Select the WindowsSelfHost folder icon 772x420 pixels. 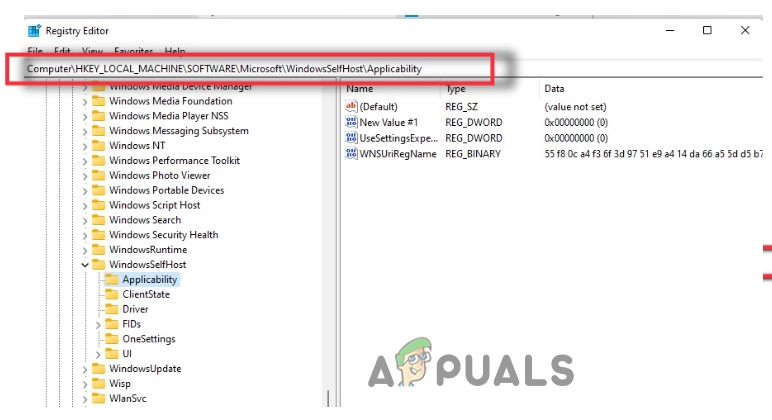pos(99,264)
